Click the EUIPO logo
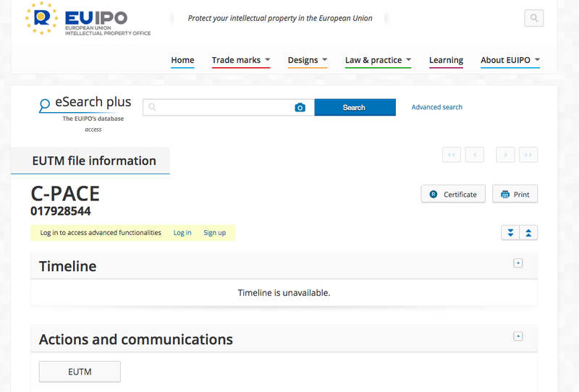 pyautogui.click(x=88, y=19)
